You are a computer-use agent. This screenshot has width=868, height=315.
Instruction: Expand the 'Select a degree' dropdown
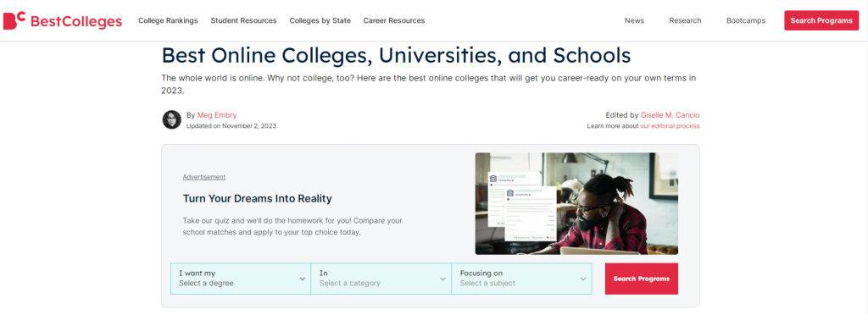(x=241, y=279)
